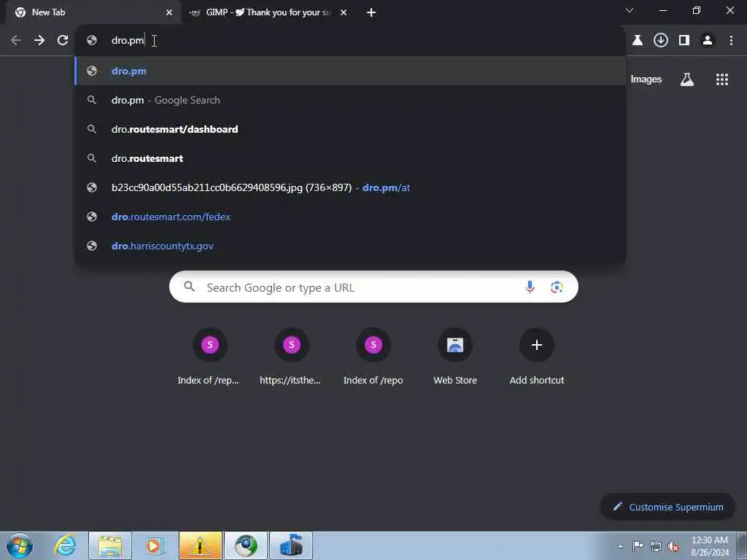Open the yellow warning taskbar icon
This screenshot has width=747, height=560.
(200, 545)
